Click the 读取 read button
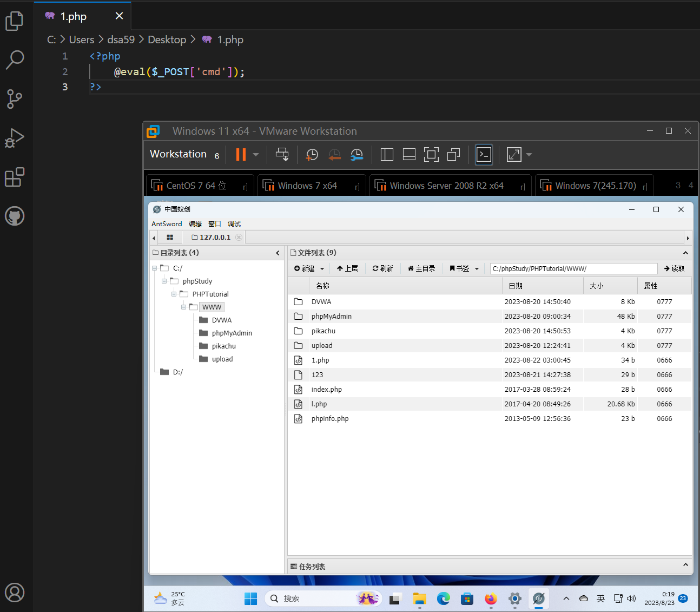700x612 pixels. click(674, 268)
